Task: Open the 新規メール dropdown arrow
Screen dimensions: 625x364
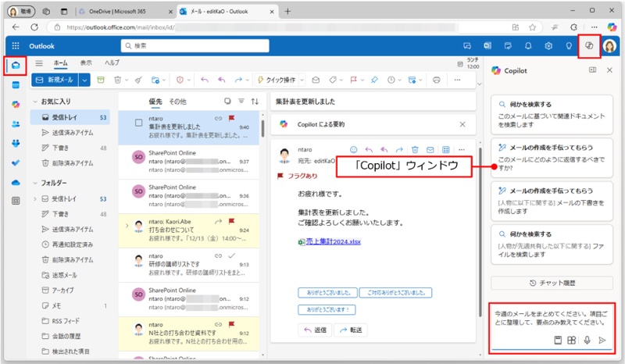Action: pyautogui.click(x=84, y=80)
